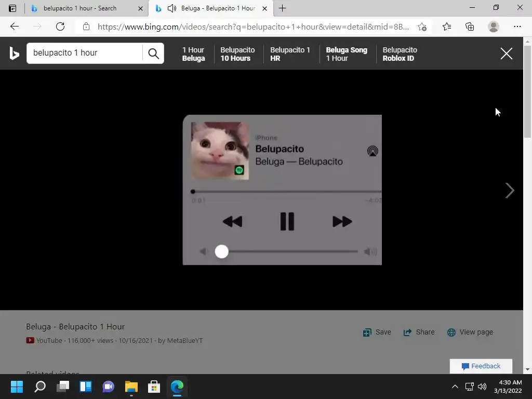This screenshot has width=532, height=399.
Task: Click the volume slider knob
Action: pyautogui.click(x=221, y=252)
